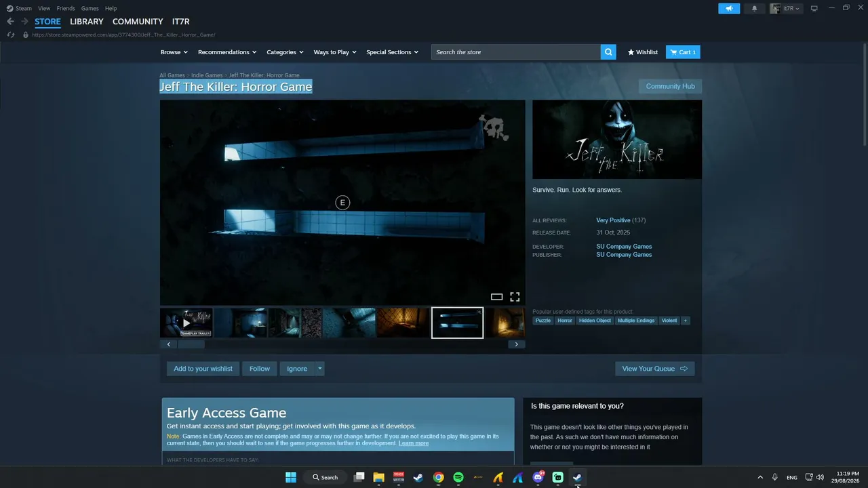Screen dimensions: 868x488
Task: Open the SU Company Games publisher link
Action: click(x=624, y=255)
